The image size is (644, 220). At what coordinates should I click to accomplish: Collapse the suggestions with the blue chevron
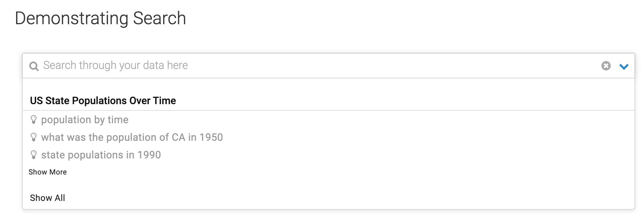tap(624, 66)
